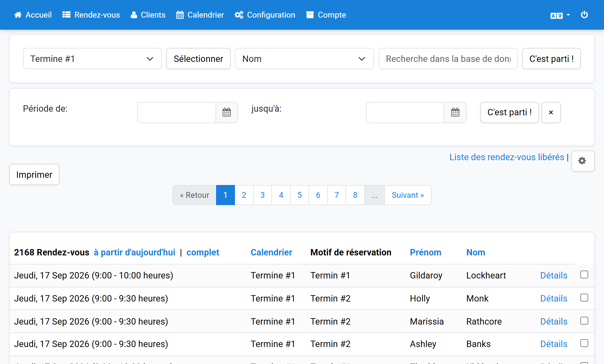Click C'est parti ! next to search
This screenshot has width=604, height=364.
(551, 59)
